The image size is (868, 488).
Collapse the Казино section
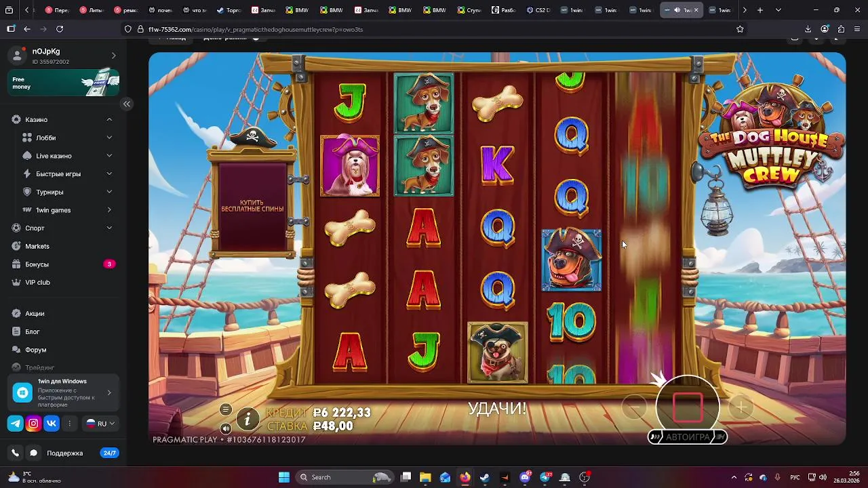pos(109,119)
